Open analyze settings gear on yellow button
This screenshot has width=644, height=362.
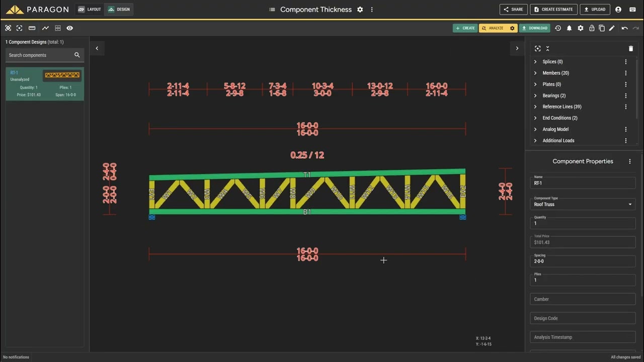(512, 28)
